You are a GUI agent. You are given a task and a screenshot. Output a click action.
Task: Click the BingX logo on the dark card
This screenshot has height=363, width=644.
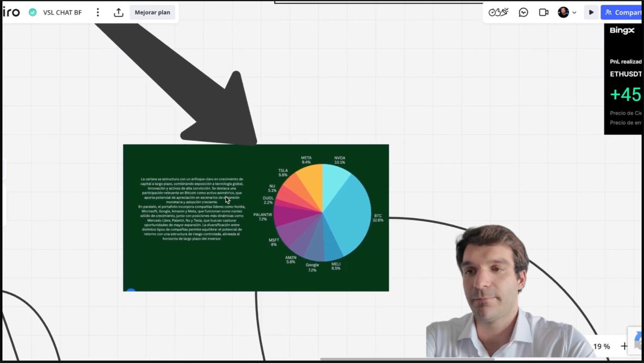coord(622,30)
